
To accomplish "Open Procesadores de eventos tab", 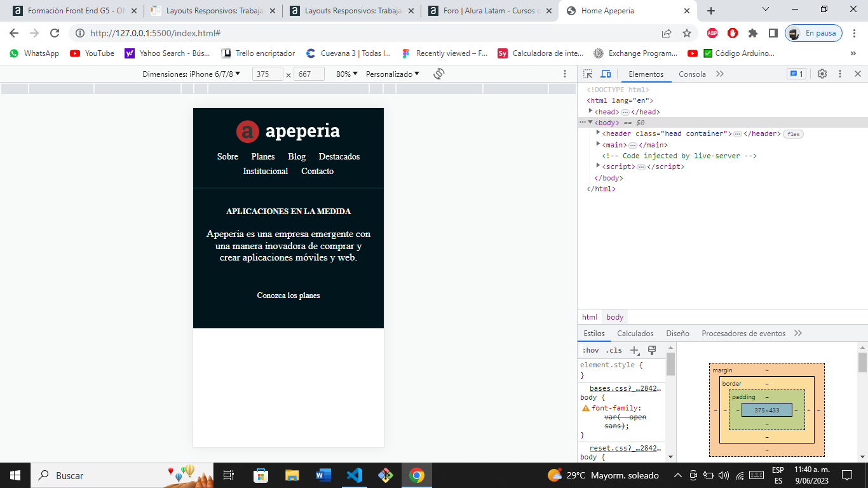I will pyautogui.click(x=743, y=334).
